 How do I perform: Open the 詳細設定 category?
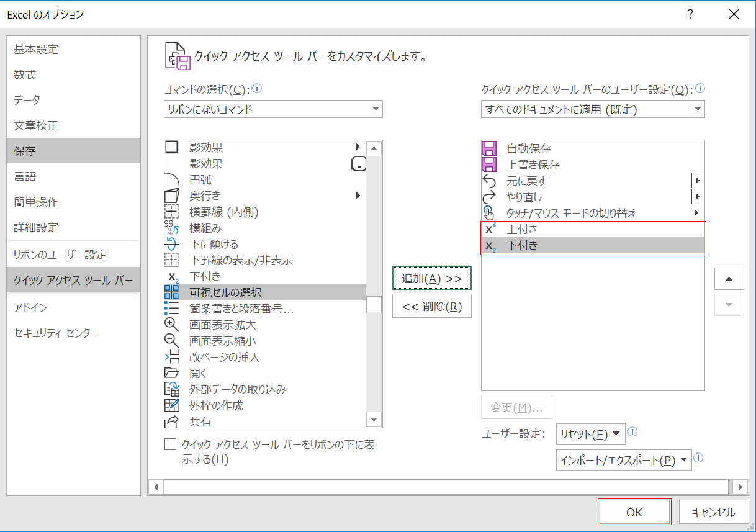(74, 227)
